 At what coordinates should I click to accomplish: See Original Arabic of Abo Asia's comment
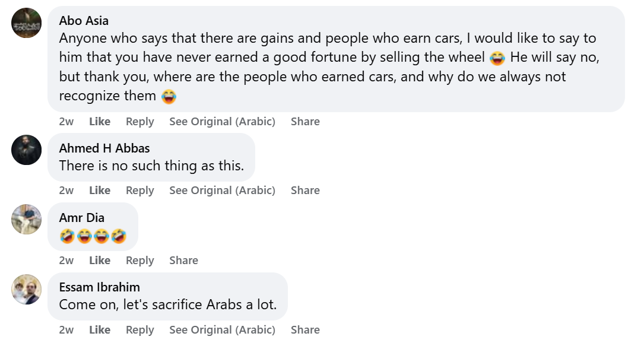click(222, 122)
